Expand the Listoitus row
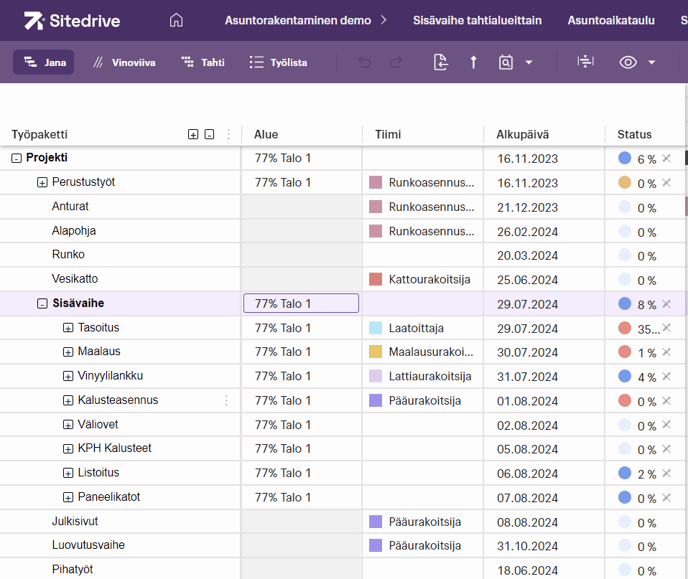Image resolution: width=688 pixels, height=579 pixels. click(x=68, y=473)
